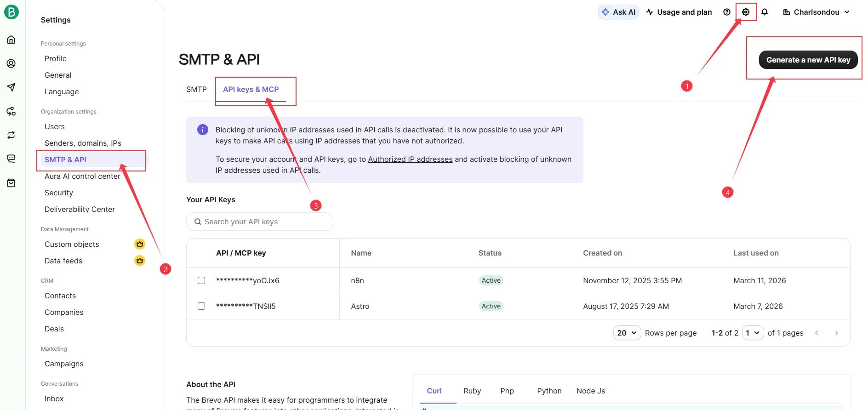Go to the next page arrow
Image resolution: width=868 pixels, height=410 pixels.
tap(836, 333)
